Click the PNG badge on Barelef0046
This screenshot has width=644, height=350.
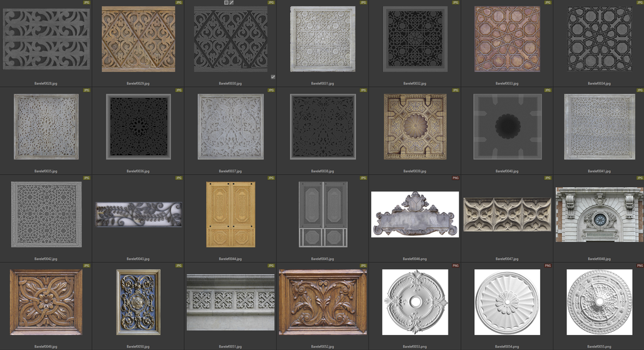pos(455,178)
